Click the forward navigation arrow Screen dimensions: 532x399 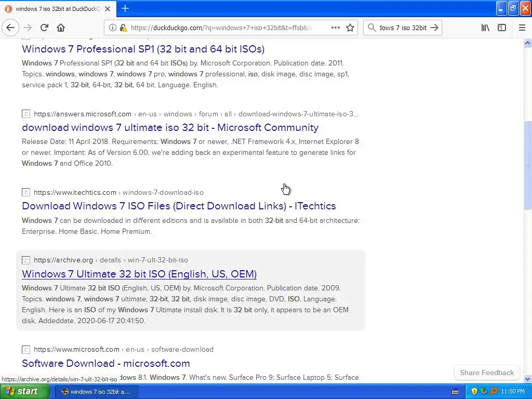pos(28,28)
